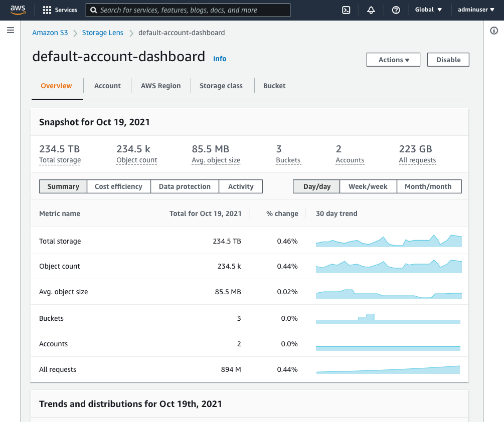Open the info panel icon at right
This screenshot has width=504, height=422.
(x=493, y=31)
